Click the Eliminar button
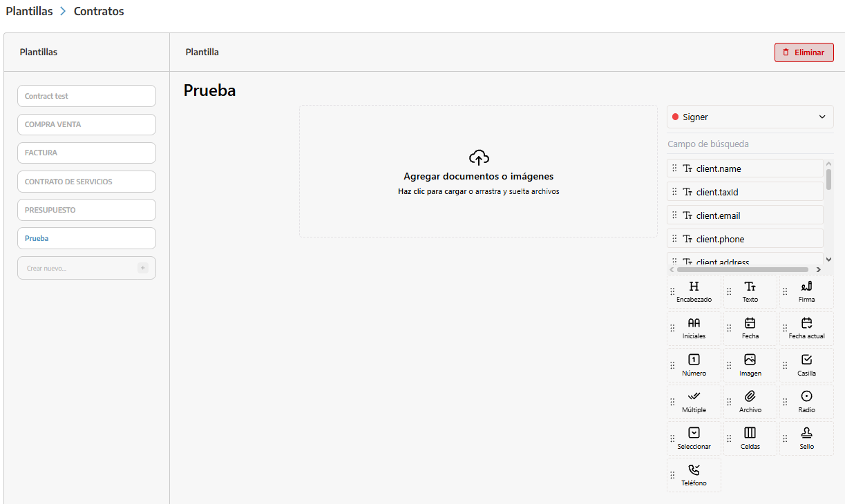 [804, 52]
